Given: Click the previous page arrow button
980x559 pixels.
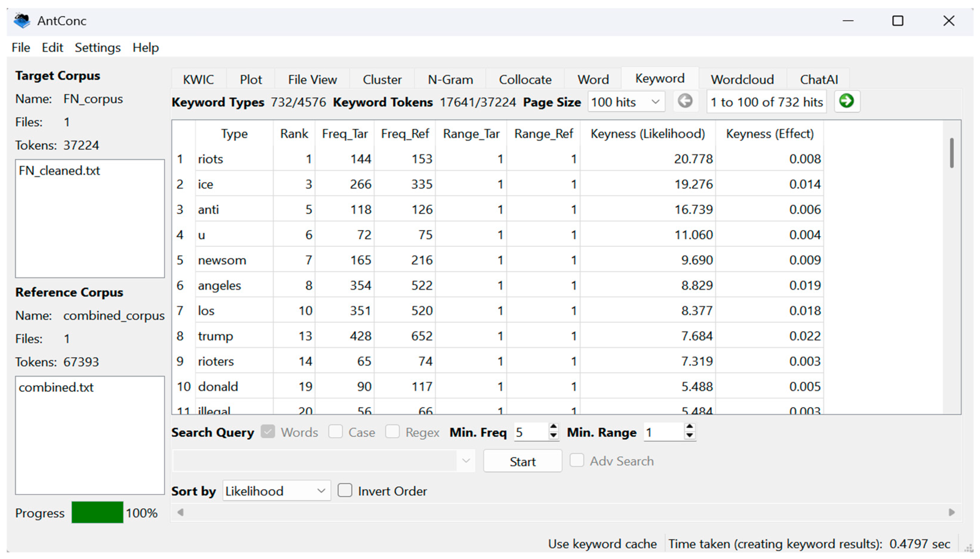Looking at the screenshot, I should pos(685,101).
